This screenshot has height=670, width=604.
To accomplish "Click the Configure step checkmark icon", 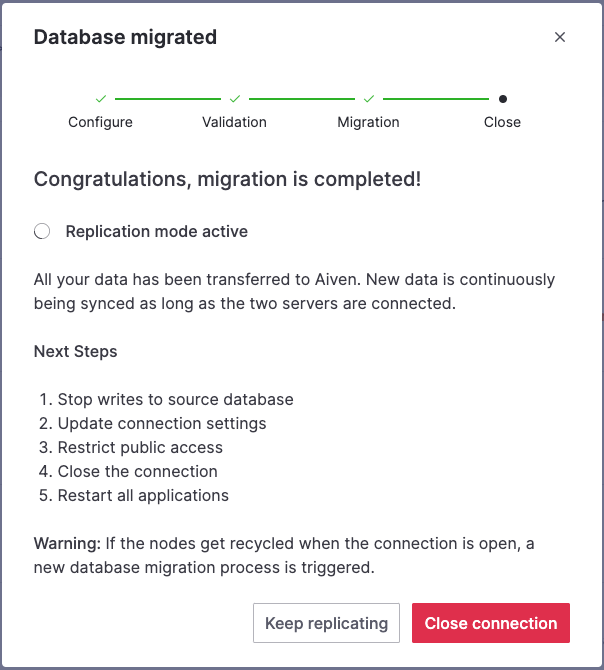I will pyautogui.click(x=101, y=99).
